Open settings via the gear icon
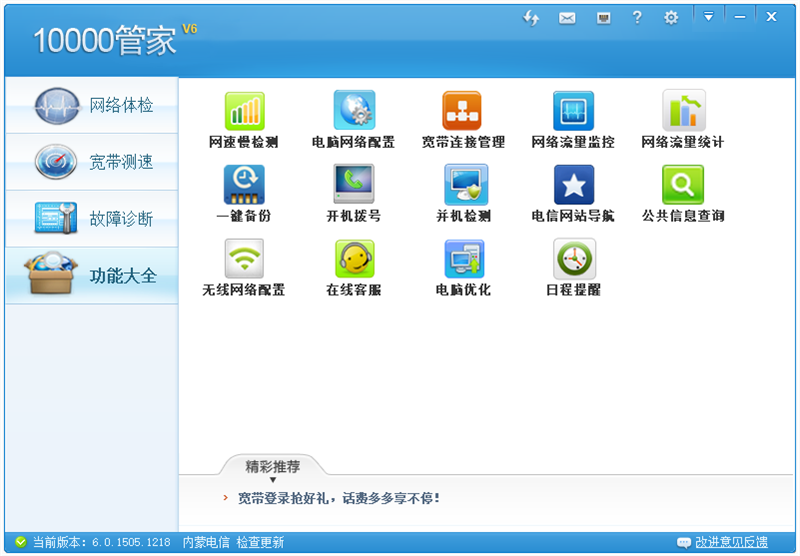The height and width of the screenshot is (556, 800). (x=671, y=18)
